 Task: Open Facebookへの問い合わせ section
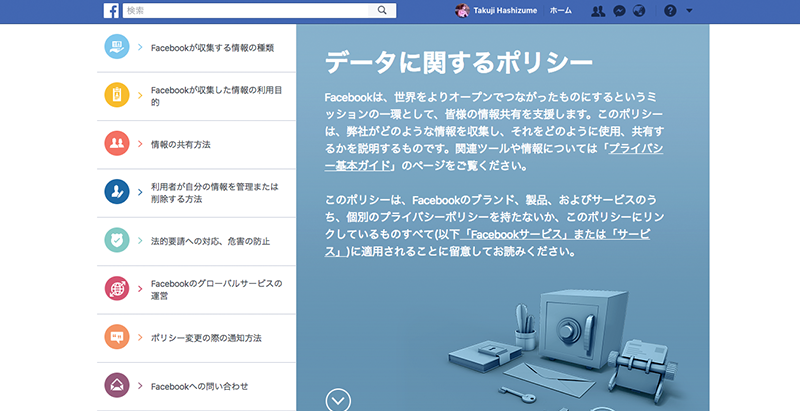coord(199,387)
